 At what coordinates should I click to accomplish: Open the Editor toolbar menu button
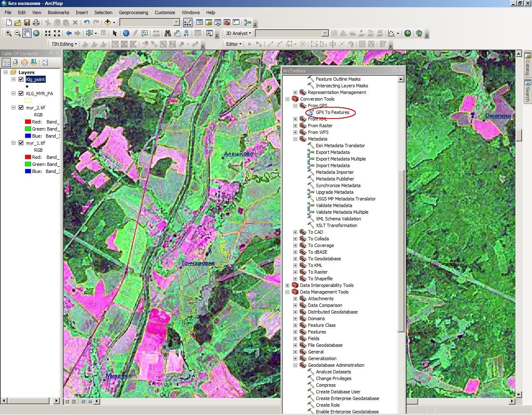click(x=233, y=44)
